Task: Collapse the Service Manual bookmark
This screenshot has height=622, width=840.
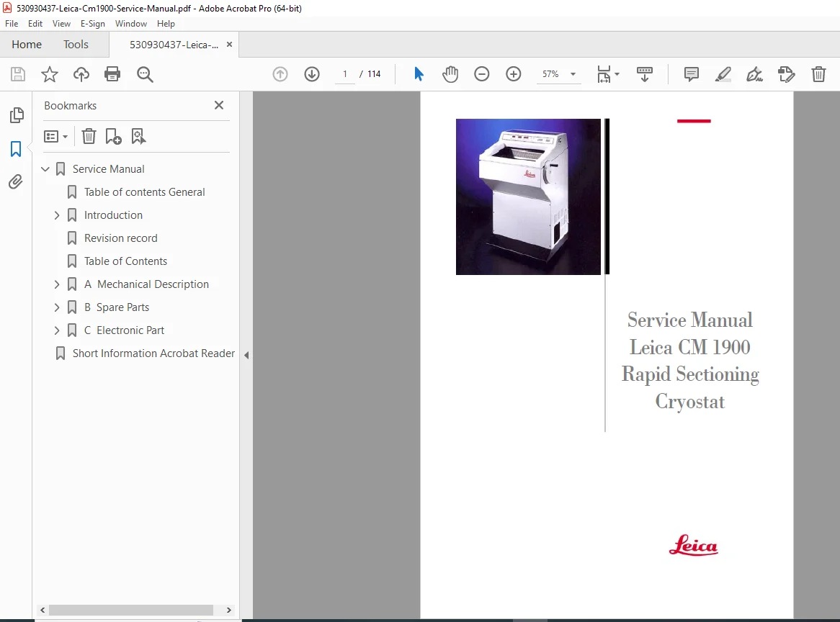Action: 45,169
